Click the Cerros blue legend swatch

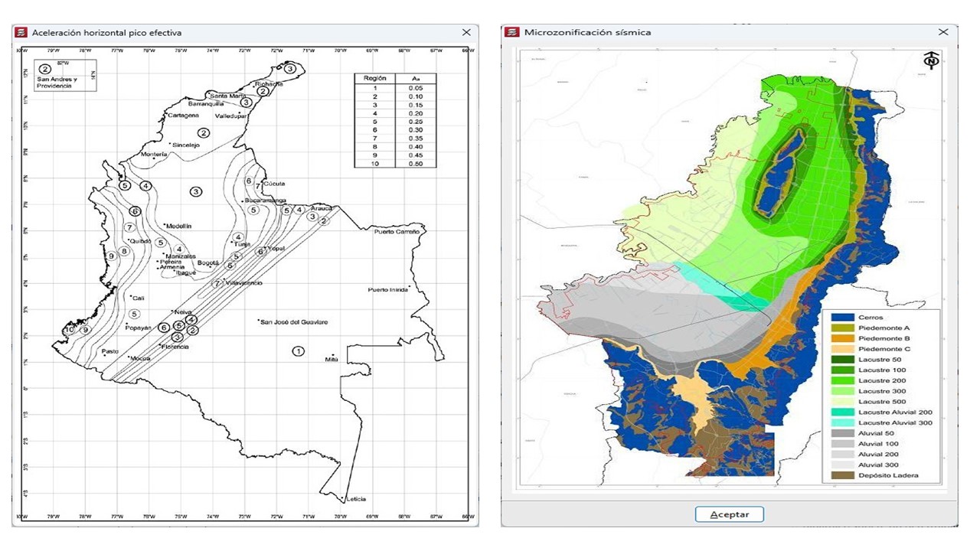(x=842, y=317)
